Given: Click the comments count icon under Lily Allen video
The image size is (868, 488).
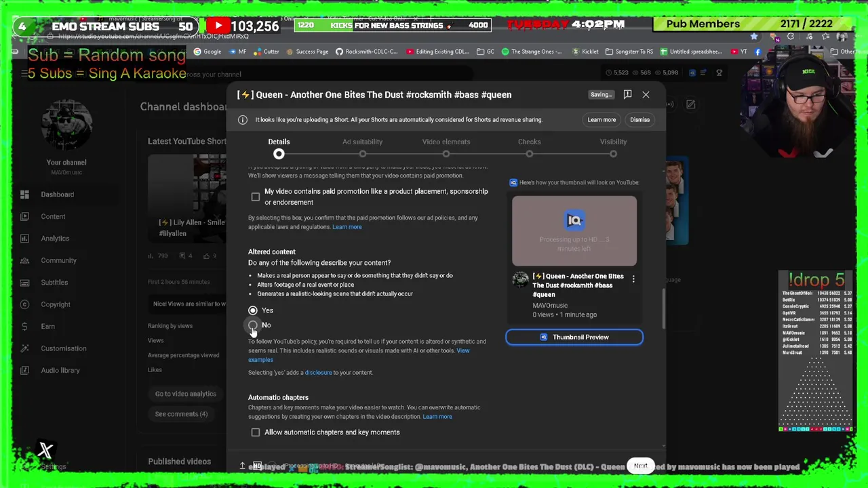Looking at the screenshot, I should click(182, 256).
